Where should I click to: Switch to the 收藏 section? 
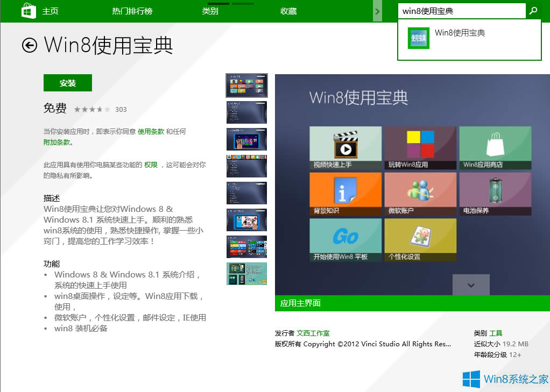click(x=288, y=10)
